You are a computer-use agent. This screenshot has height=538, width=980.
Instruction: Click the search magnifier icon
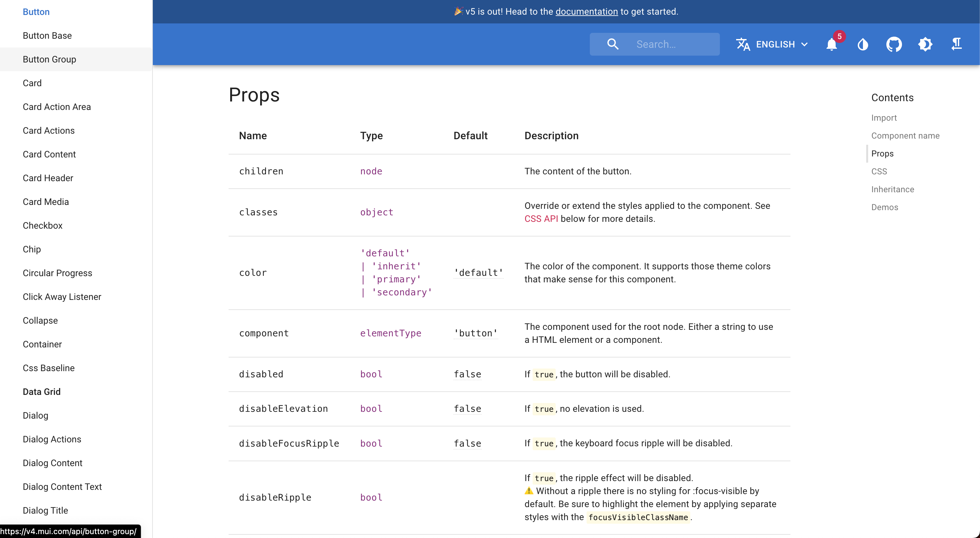(x=613, y=44)
